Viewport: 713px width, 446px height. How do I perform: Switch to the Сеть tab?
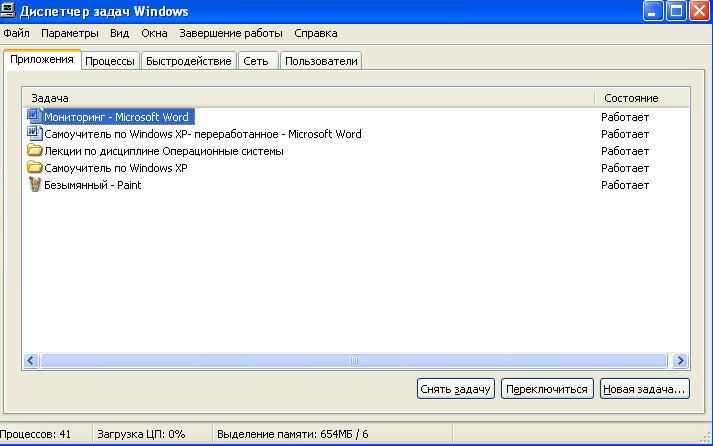[256, 61]
